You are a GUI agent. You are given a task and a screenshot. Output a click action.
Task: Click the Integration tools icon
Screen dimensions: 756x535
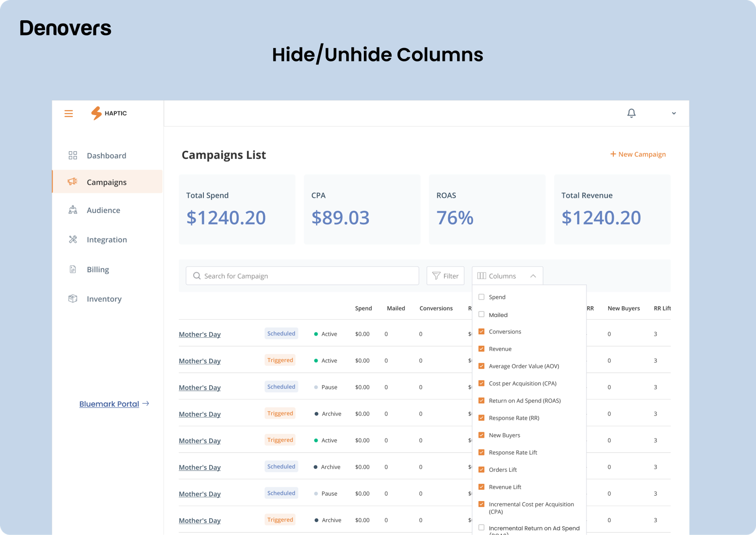[73, 240]
